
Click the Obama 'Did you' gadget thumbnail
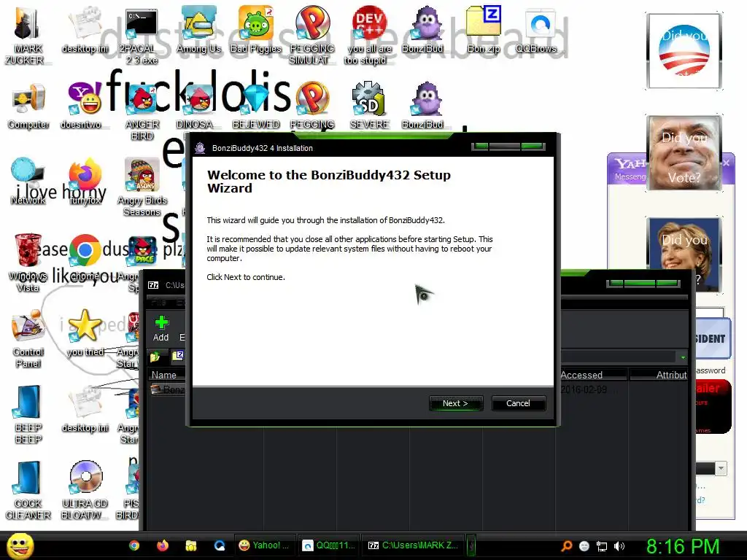coord(684,51)
